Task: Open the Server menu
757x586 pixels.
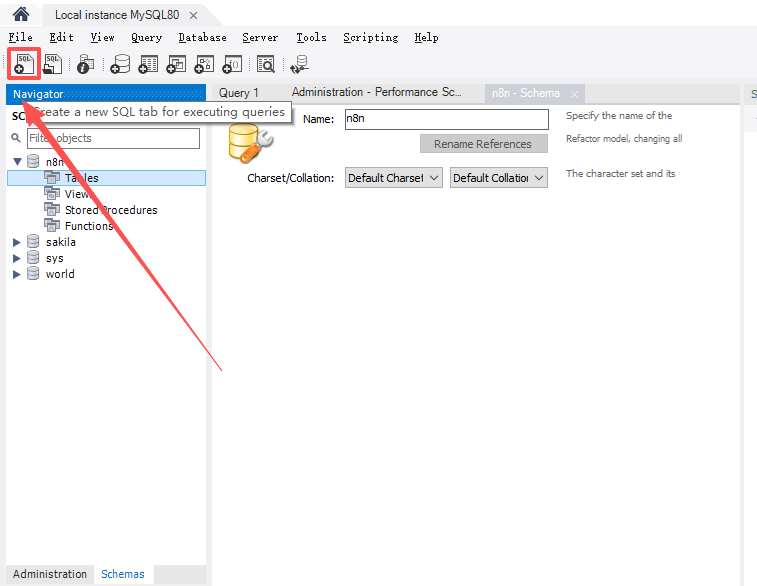Action: (260, 37)
